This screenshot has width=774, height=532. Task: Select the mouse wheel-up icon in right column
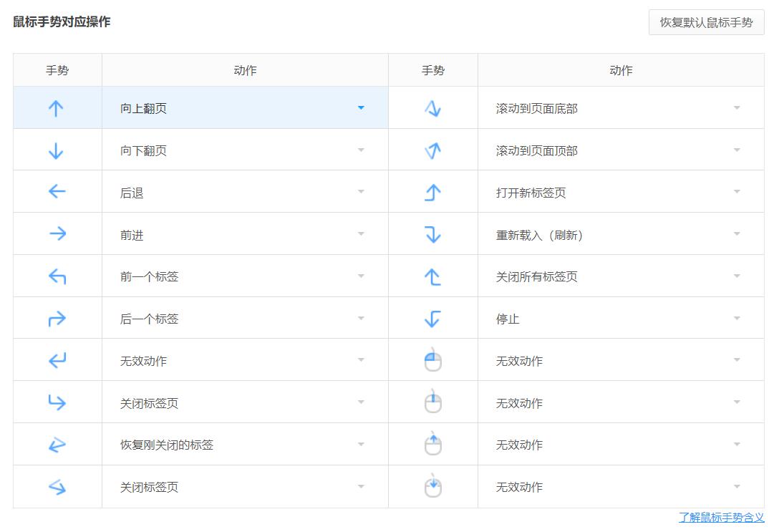click(x=432, y=445)
